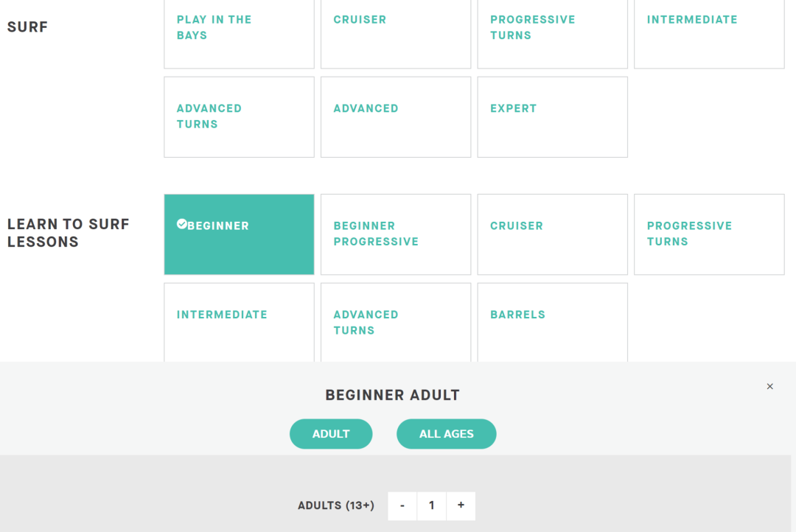Select Surf Progressive Turns tile
This screenshot has width=796, height=532.
pos(552,33)
